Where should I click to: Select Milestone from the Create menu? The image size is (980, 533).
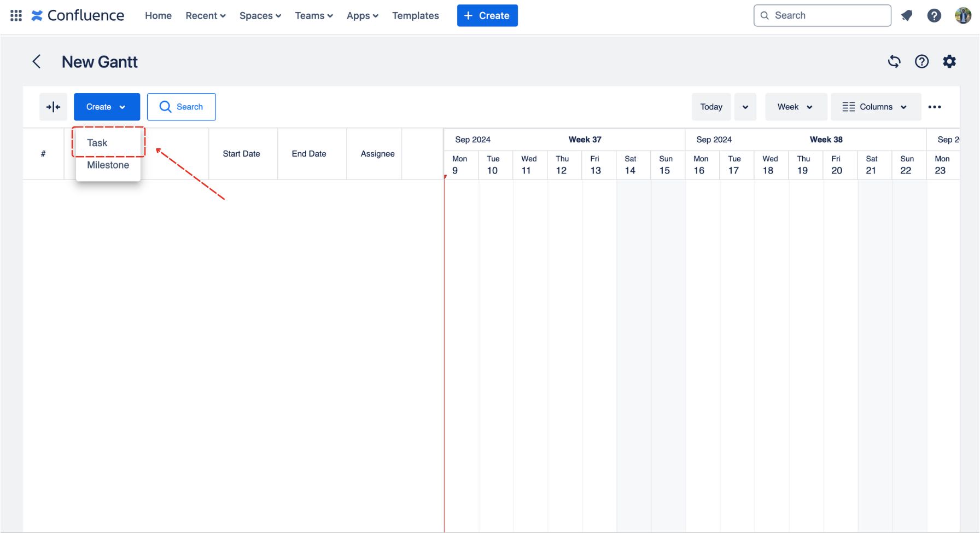click(107, 165)
